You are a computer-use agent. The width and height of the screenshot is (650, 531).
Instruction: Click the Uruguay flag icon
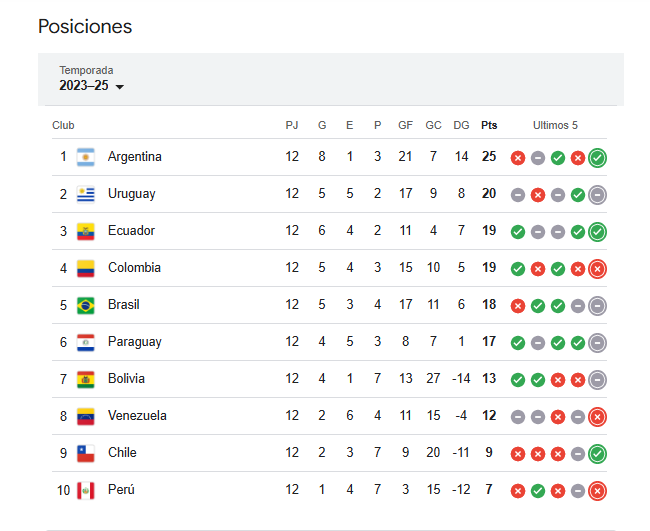(x=86, y=194)
